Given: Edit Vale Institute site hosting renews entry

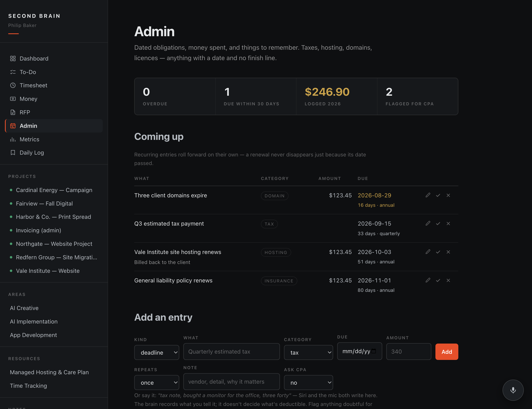Looking at the screenshot, I should point(428,252).
